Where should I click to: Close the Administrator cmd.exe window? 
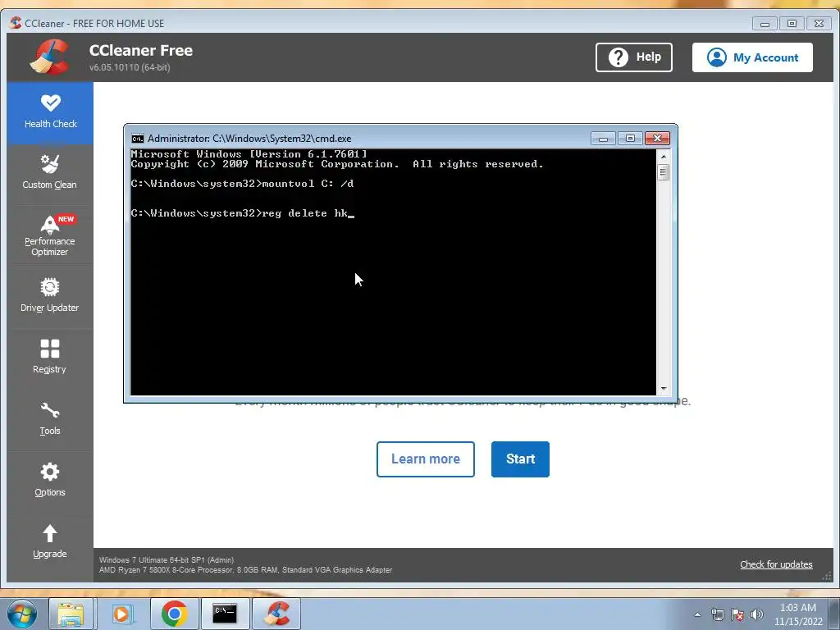click(x=657, y=139)
